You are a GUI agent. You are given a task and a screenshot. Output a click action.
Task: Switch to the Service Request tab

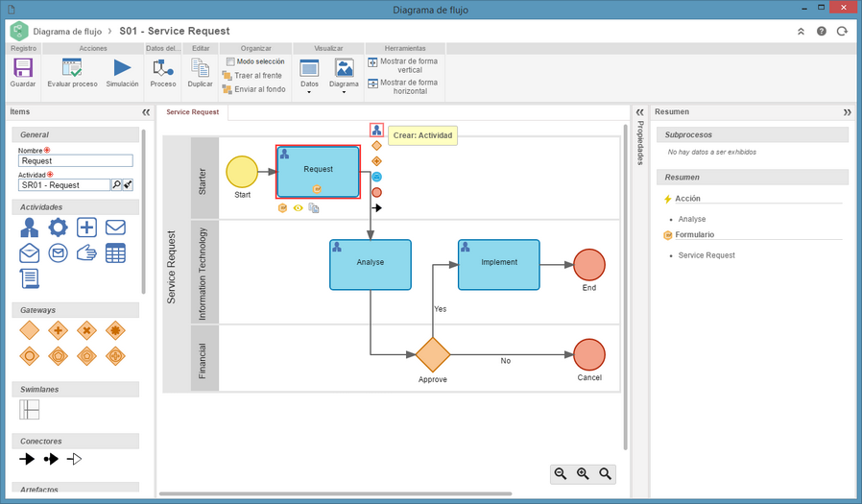[192, 112]
